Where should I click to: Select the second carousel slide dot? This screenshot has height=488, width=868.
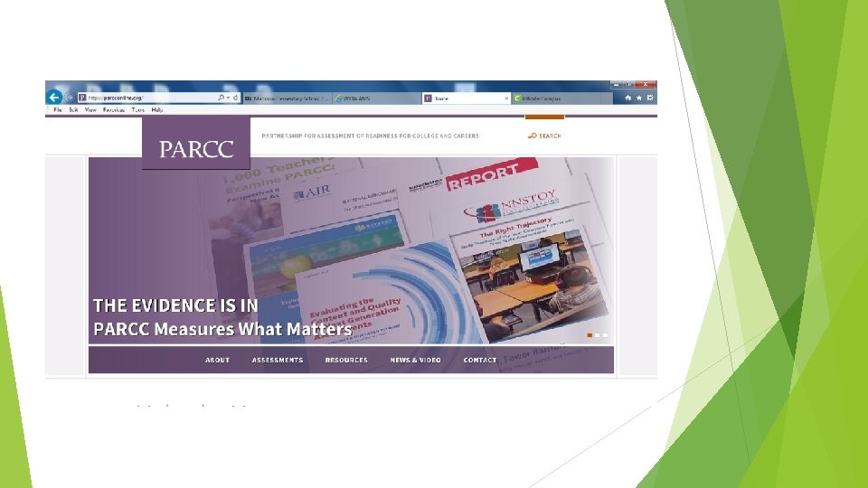(598, 335)
